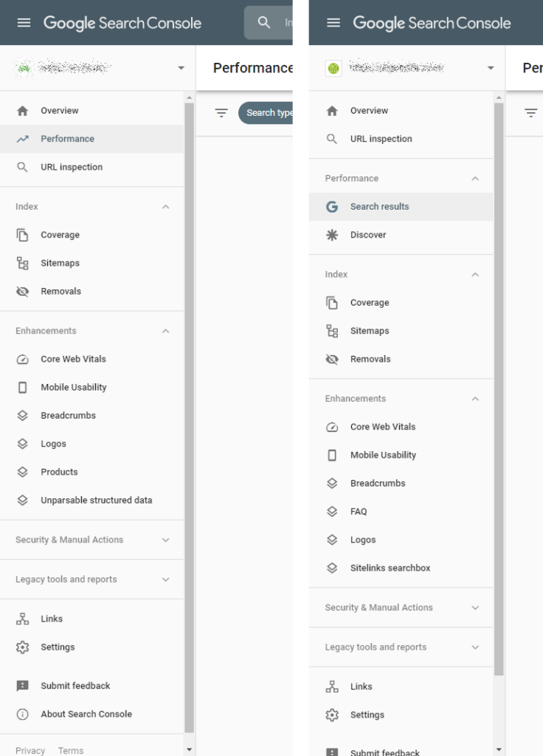Click Performance trend-line icon in left panel

click(x=23, y=139)
